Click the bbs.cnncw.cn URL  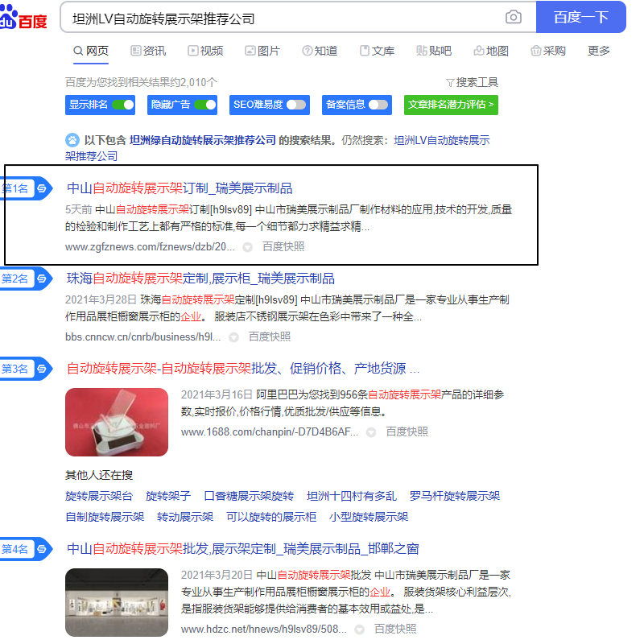(x=143, y=336)
